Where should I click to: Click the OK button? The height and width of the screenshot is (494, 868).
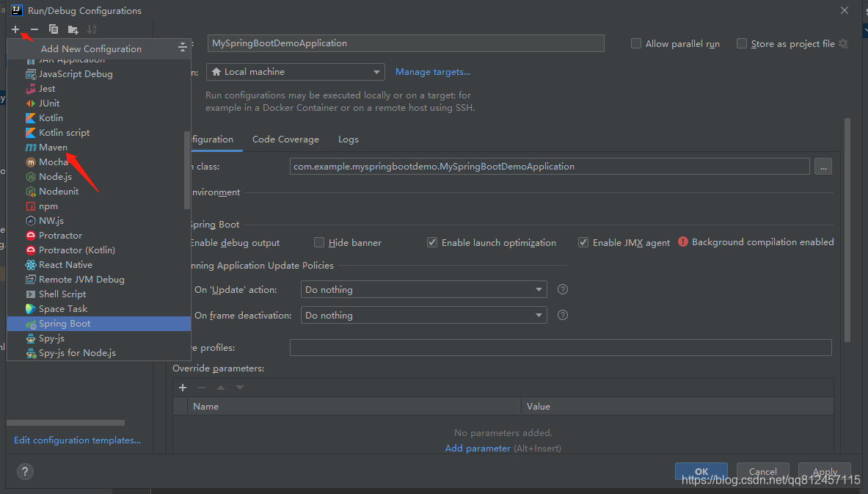701,472
